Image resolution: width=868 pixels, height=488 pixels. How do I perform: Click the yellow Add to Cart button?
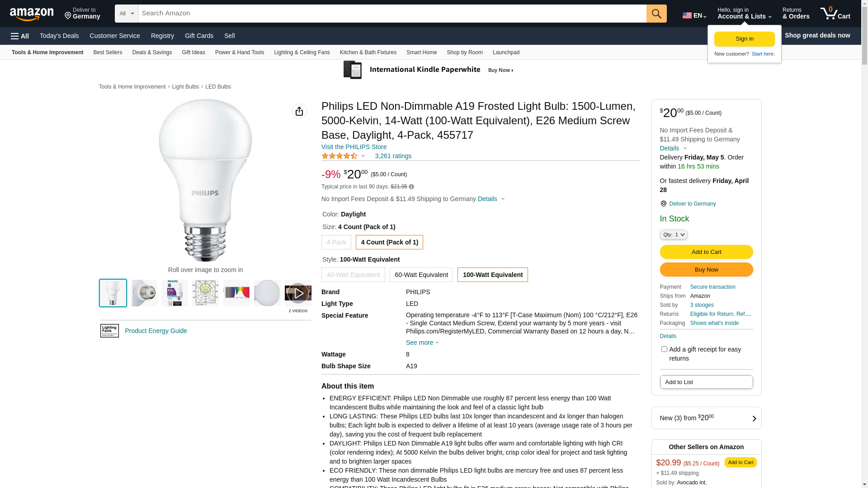click(706, 252)
